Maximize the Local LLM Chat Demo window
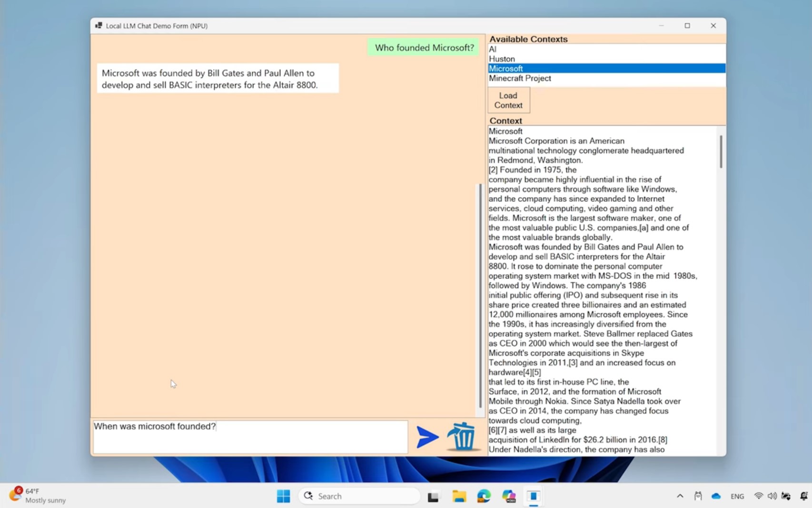This screenshot has height=508, width=812. pyautogui.click(x=687, y=26)
